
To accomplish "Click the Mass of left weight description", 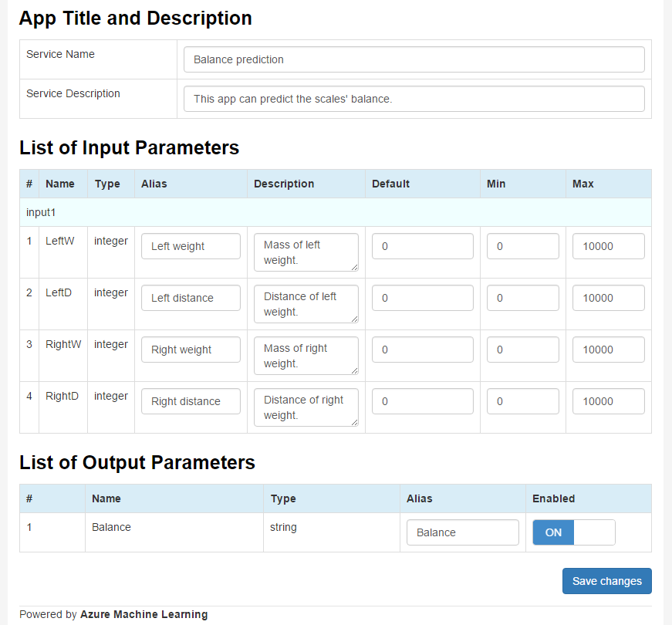I will pos(306,252).
